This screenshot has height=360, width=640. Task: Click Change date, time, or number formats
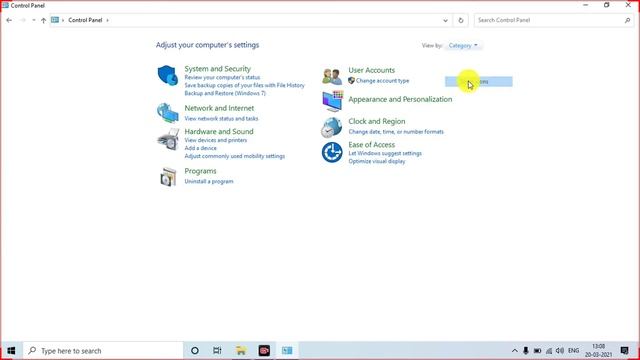(x=396, y=132)
